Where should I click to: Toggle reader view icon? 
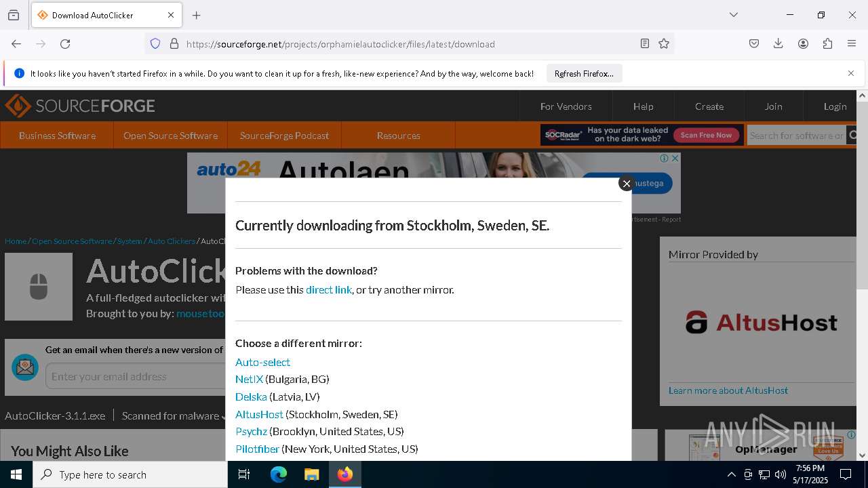click(x=645, y=43)
